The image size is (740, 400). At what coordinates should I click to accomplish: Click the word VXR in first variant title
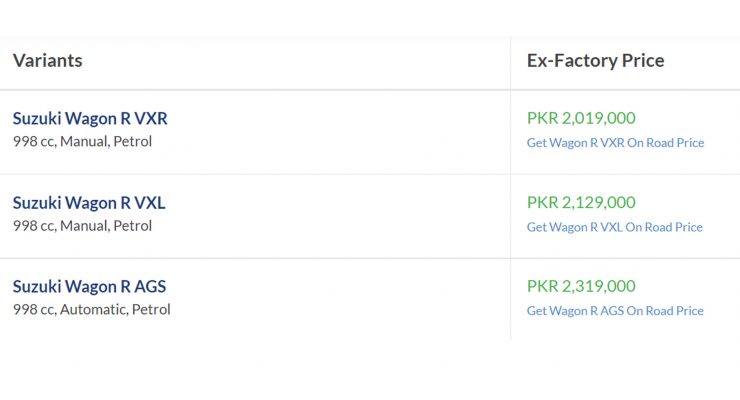pyautogui.click(x=151, y=118)
